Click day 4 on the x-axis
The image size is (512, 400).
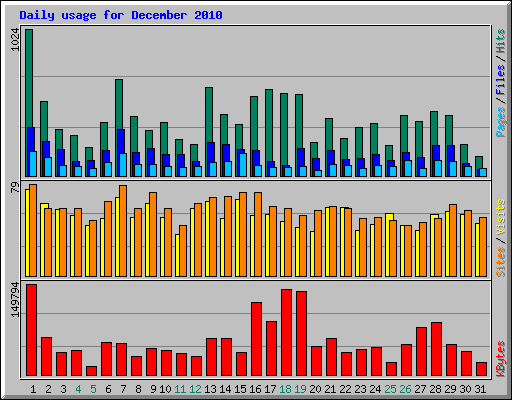[78, 389]
